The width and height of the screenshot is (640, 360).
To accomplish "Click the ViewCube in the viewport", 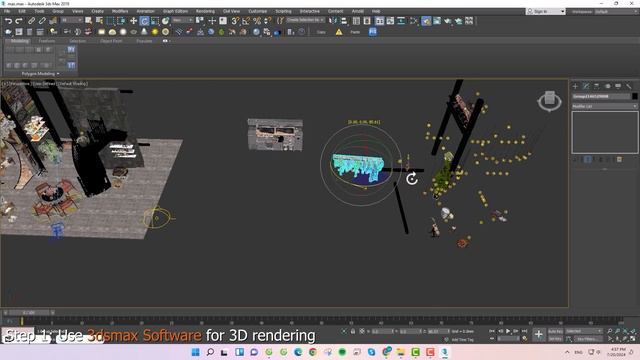I will pyautogui.click(x=549, y=100).
